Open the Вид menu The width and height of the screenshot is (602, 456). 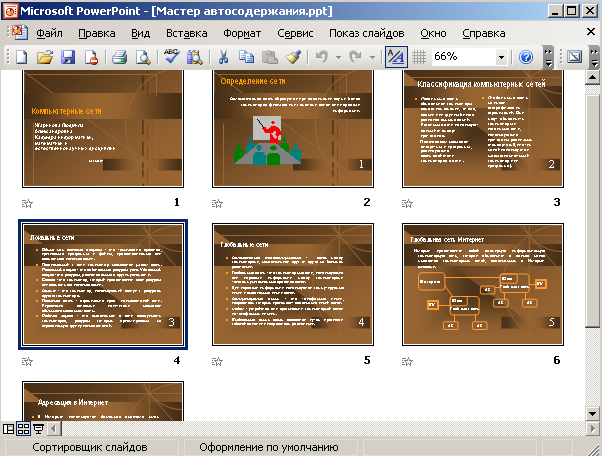[x=141, y=33]
